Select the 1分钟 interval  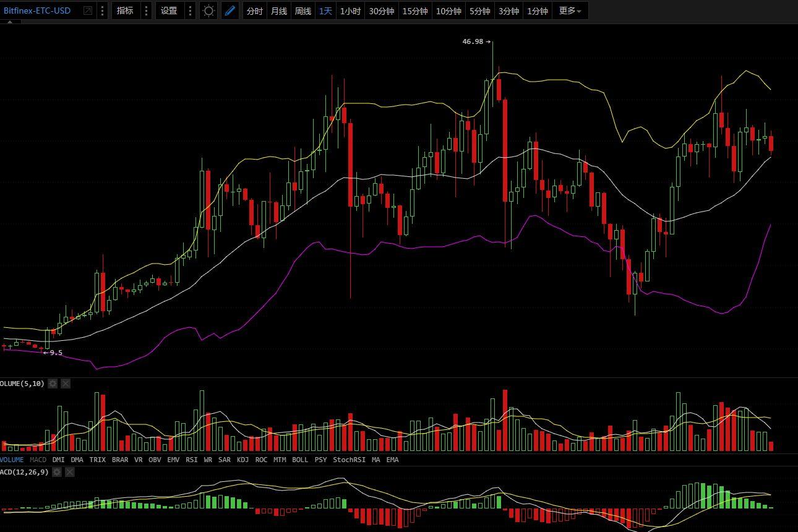tap(538, 11)
